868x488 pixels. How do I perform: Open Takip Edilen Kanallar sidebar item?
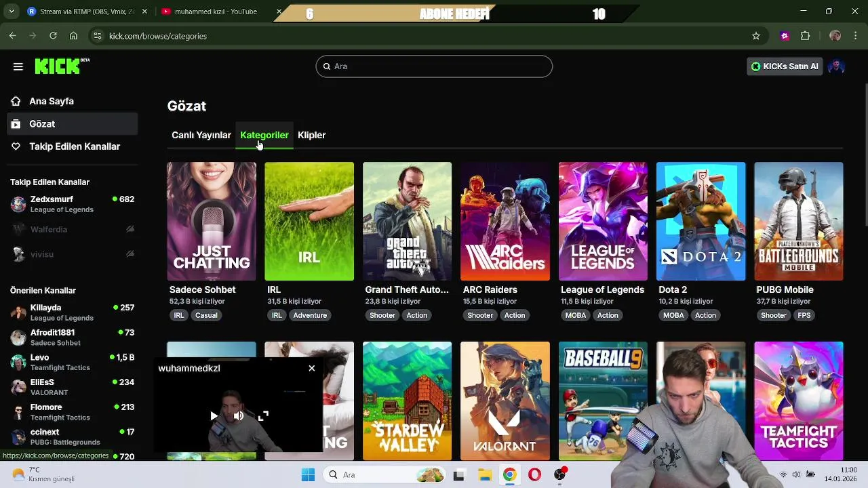(x=72, y=146)
